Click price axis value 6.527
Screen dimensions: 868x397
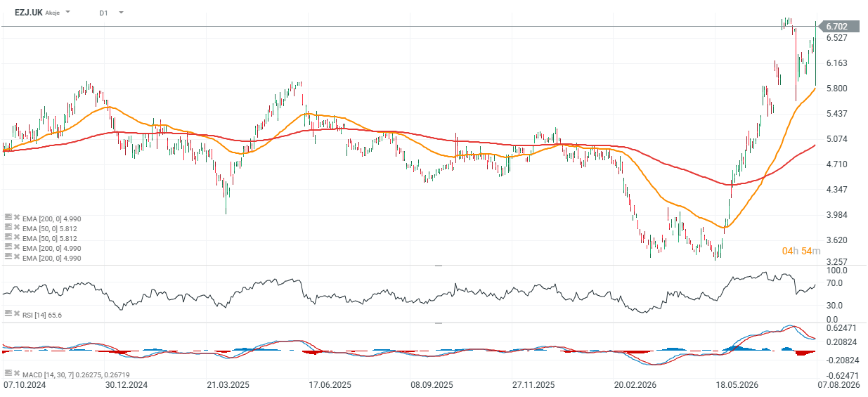(x=836, y=38)
